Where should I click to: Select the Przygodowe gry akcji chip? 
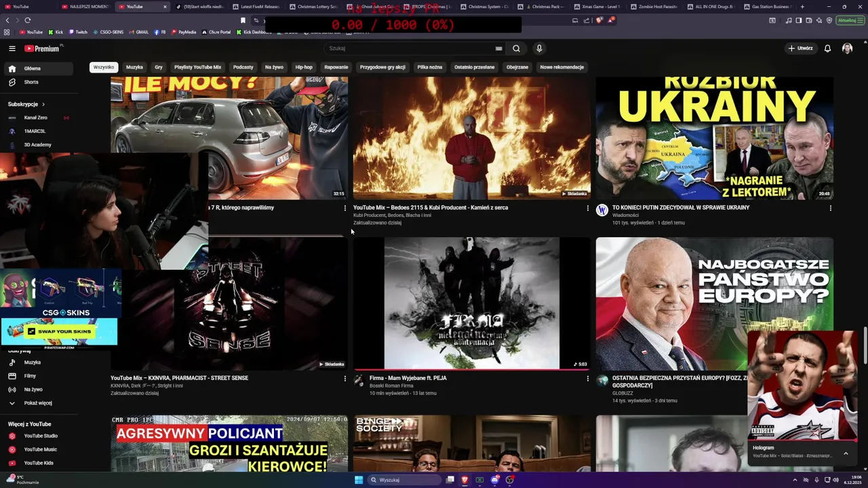click(382, 67)
